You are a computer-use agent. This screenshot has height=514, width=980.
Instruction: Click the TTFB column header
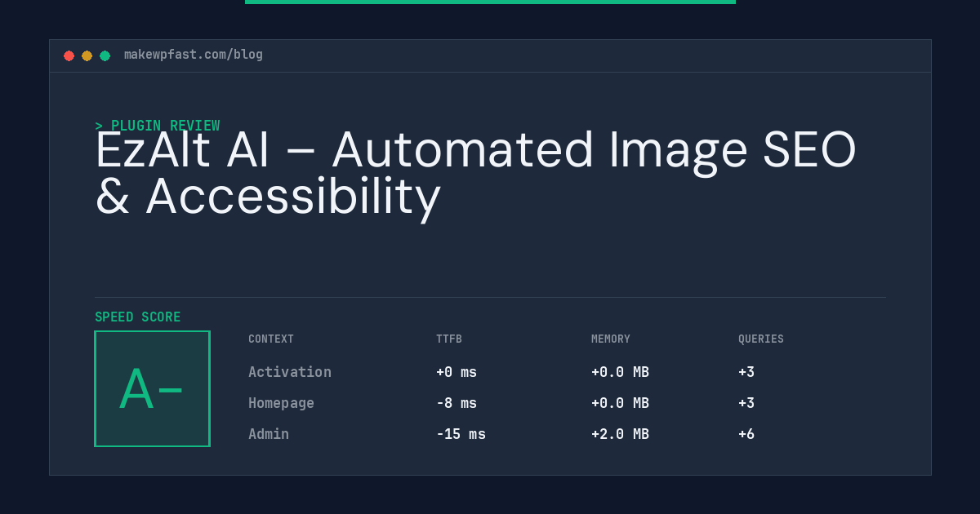(x=449, y=339)
